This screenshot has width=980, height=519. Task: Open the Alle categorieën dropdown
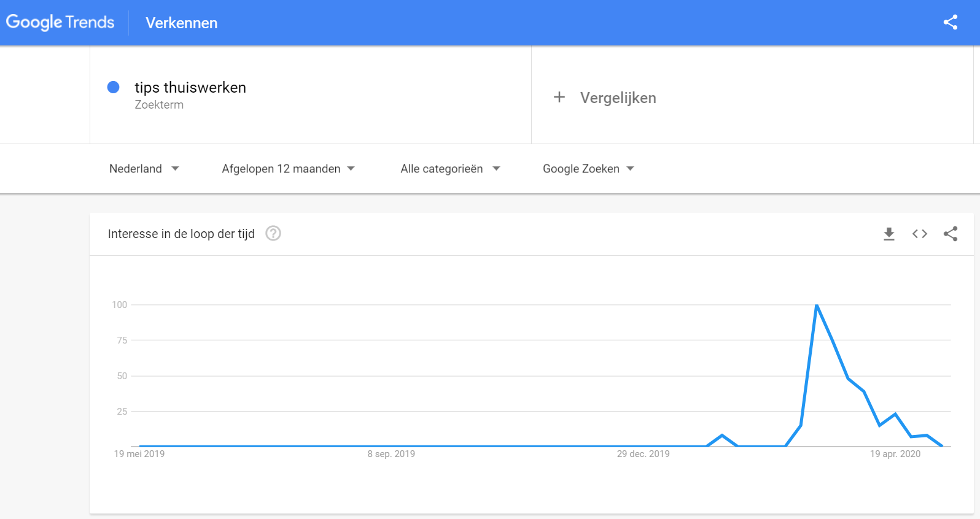(450, 169)
